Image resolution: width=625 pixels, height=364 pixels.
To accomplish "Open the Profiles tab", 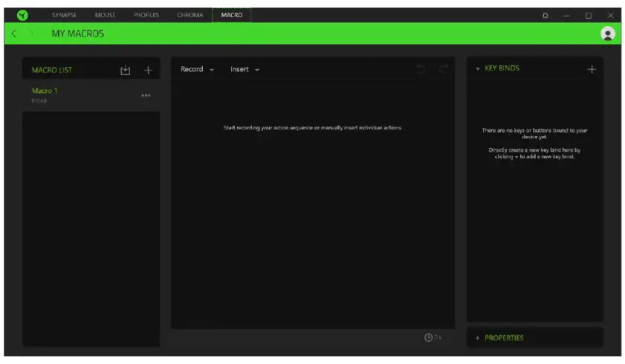I will click(146, 15).
